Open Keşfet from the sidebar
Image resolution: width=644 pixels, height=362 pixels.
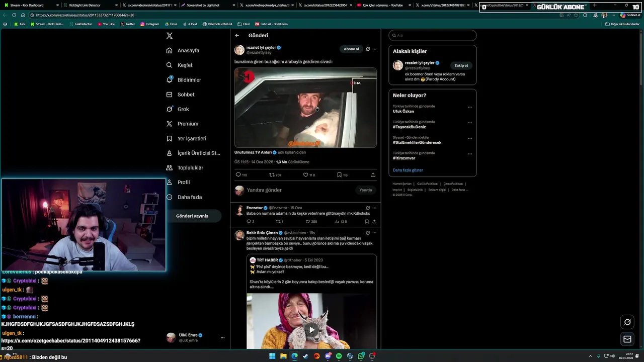coord(180,65)
